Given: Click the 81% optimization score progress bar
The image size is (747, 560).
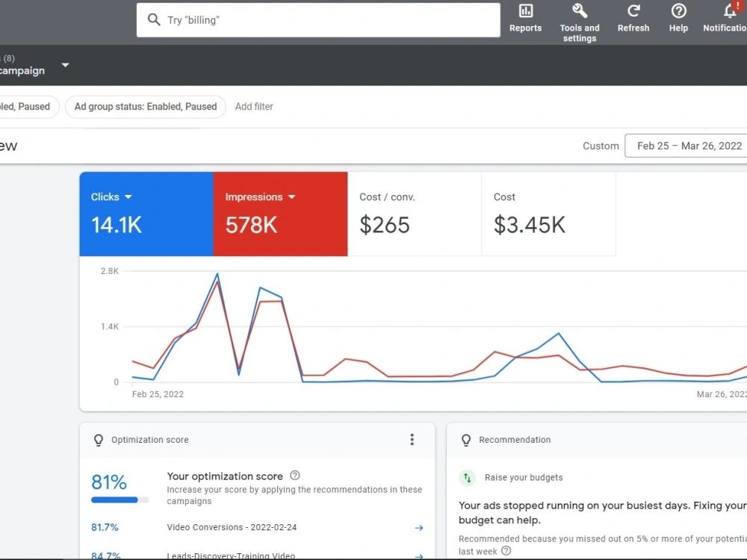Looking at the screenshot, I should pos(120,500).
